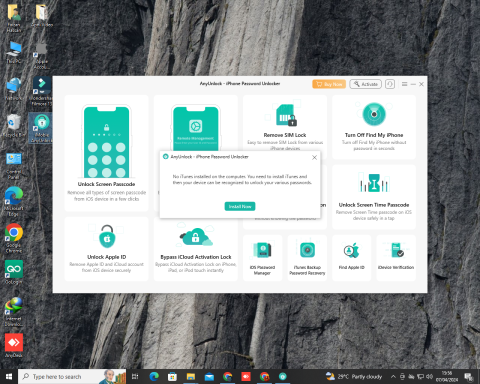
Task: Open the iDevice Verification tool
Action: click(x=396, y=258)
